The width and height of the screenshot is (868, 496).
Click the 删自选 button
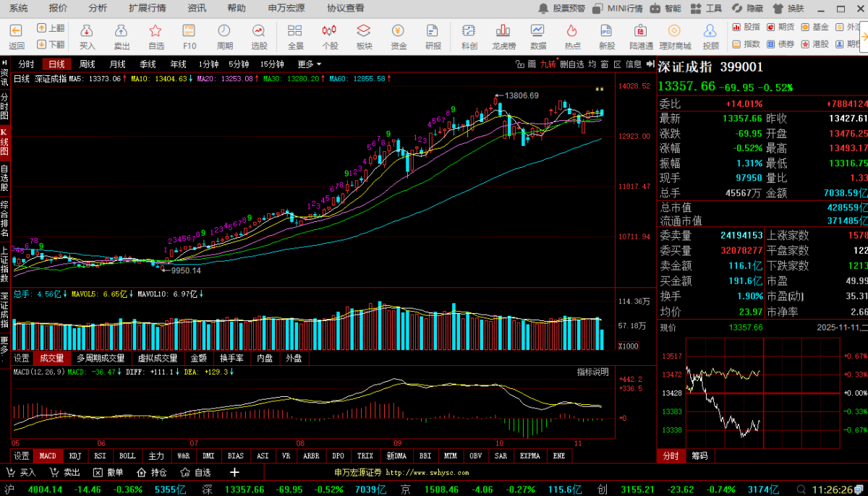click(571, 64)
